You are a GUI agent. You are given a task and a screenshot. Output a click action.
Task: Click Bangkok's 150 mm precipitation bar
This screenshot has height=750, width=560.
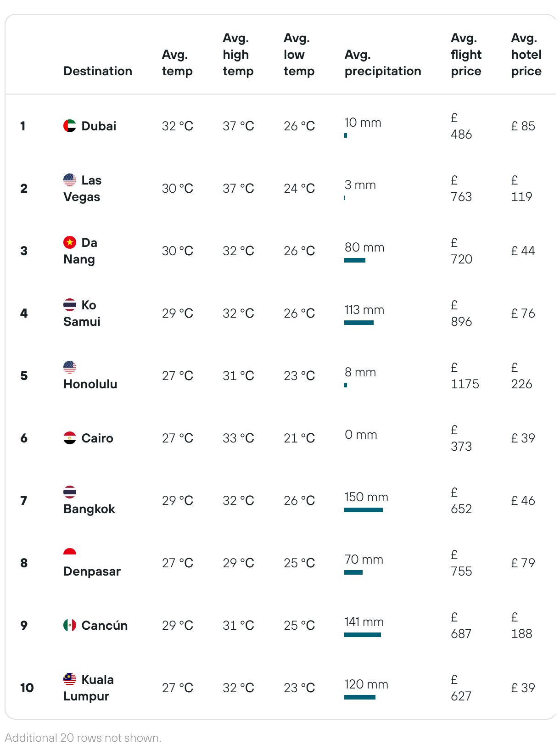[364, 510]
